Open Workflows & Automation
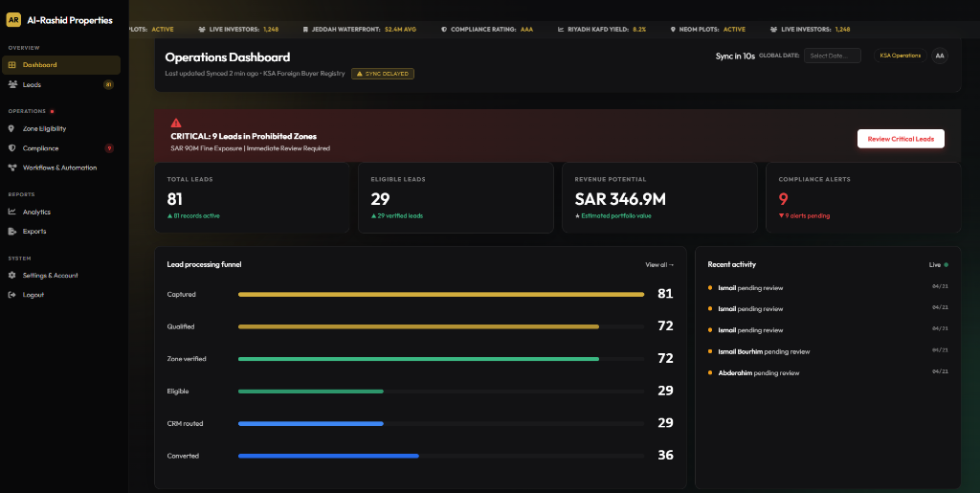The width and height of the screenshot is (980, 493). point(61,168)
